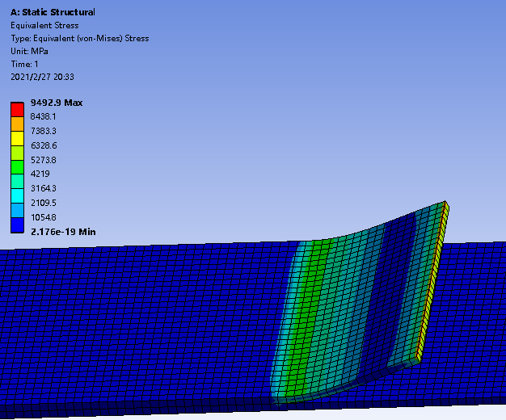This screenshot has height=420, width=506.
Task: Click the cyan legend band above 2109.5
Action: click(18, 195)
